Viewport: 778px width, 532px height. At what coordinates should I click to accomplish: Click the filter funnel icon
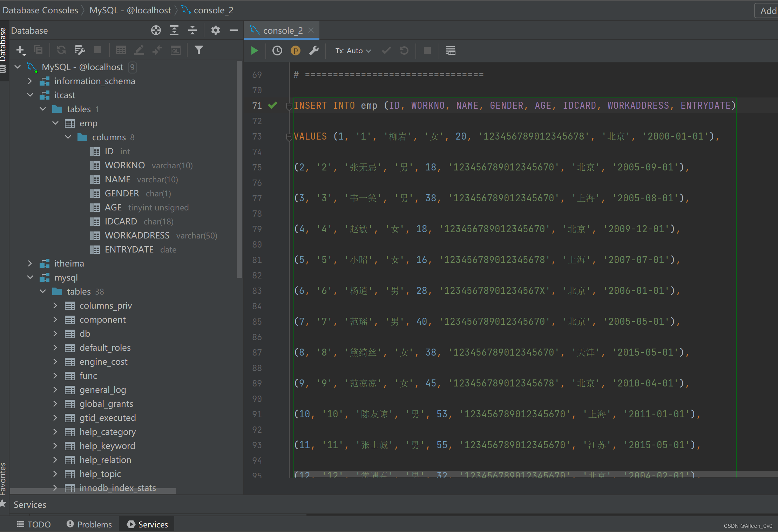click(x=198, y=50)
